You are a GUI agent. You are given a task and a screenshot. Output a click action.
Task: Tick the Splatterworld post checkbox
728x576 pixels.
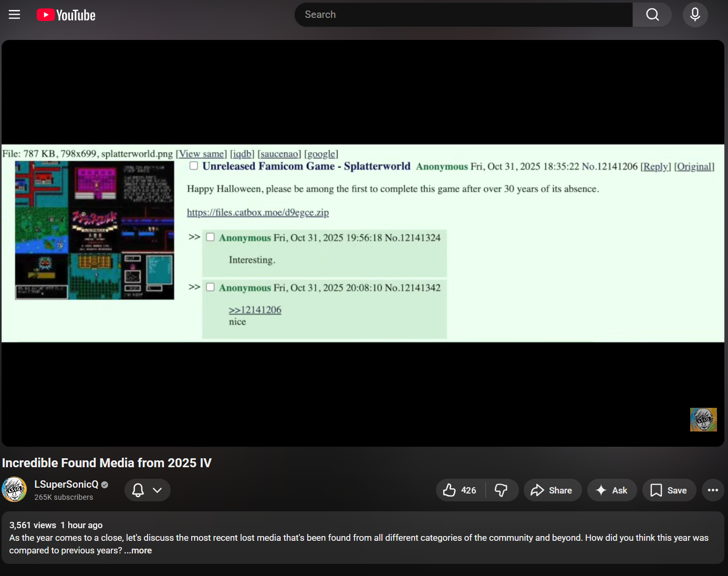pos(194,166)
